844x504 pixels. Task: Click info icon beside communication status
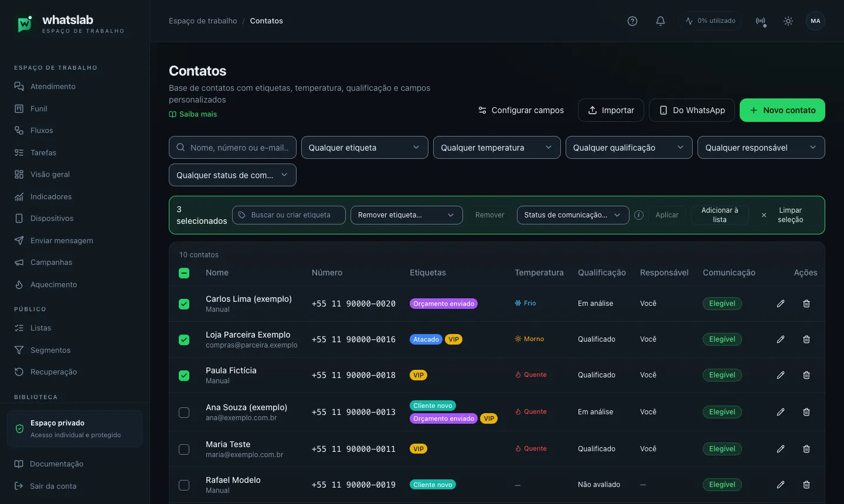pos(639,215)
